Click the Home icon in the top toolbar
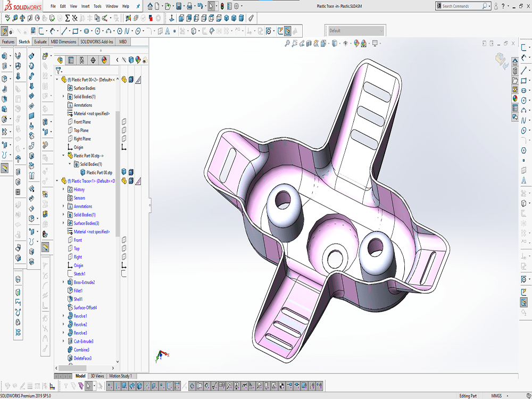This screenshot has width=532, height=399. coord(150,6)
